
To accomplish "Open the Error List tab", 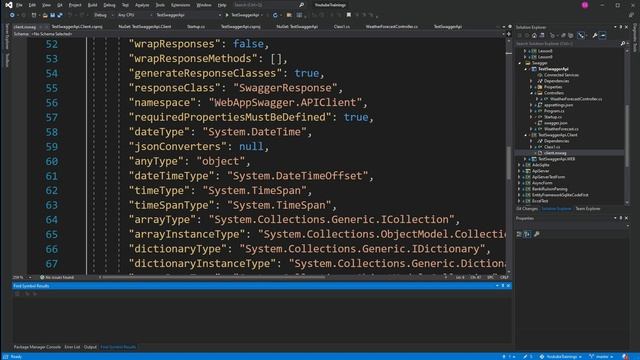I will pyautogui.click(x=72, y=347).
